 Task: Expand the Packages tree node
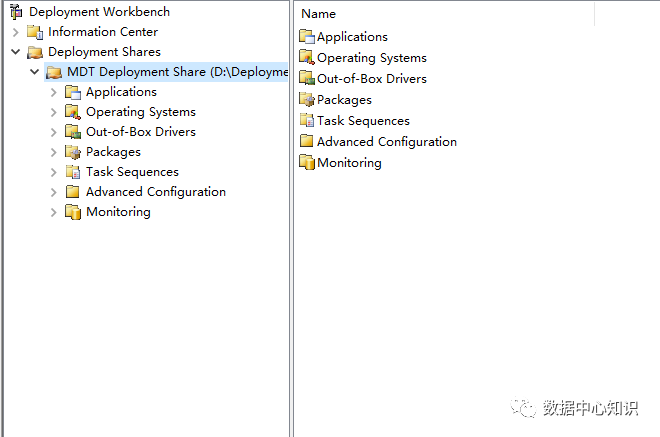tap(53, 152)
